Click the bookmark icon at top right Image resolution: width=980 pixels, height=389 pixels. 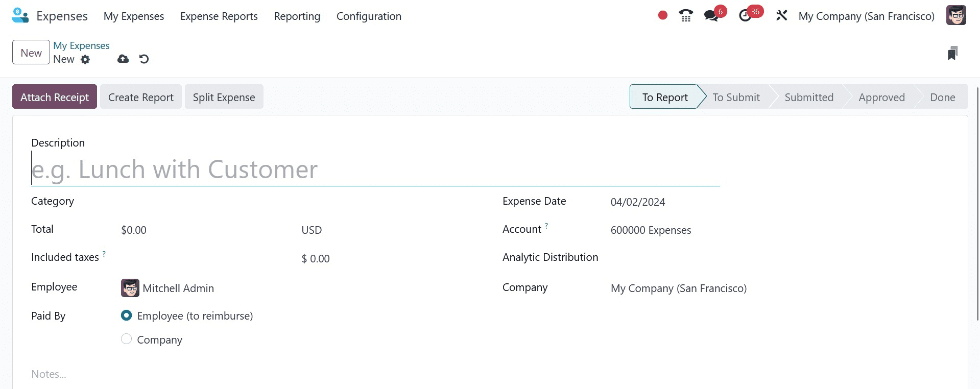tap(952, 53)
